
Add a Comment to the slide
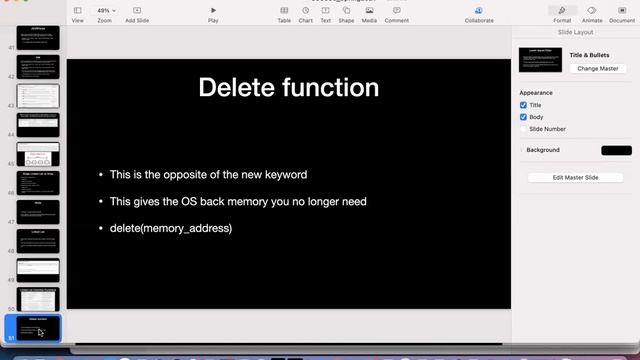click(396, 10)
